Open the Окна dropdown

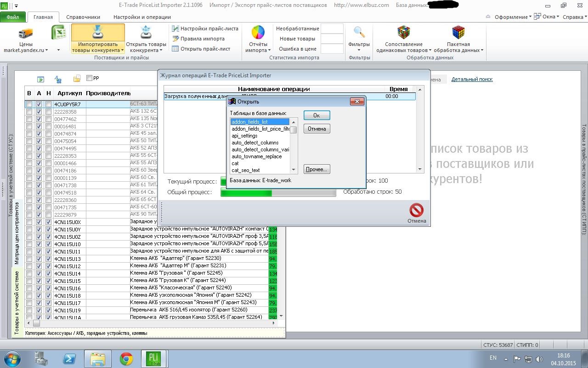550,17
